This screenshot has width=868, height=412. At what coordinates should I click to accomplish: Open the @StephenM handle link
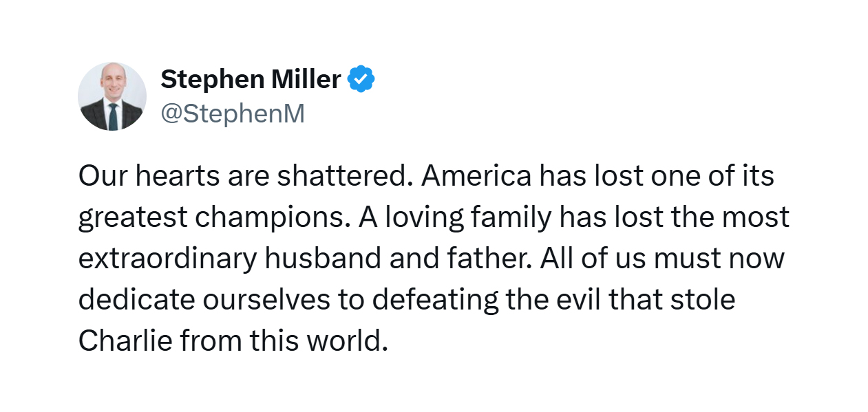(233, 114)
